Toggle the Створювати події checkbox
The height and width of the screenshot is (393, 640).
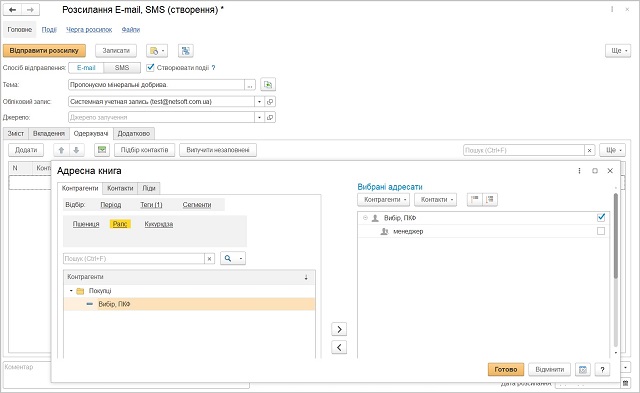pos(150,67)
